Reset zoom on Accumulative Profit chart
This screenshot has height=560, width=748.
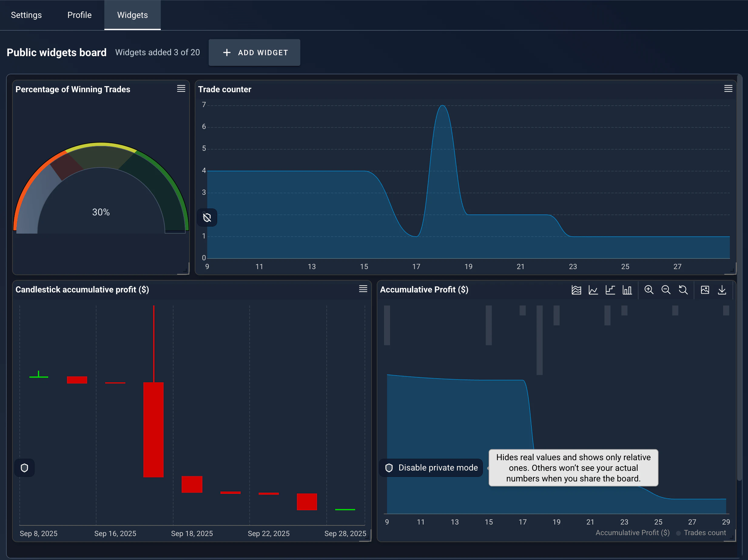click(683, 290)
